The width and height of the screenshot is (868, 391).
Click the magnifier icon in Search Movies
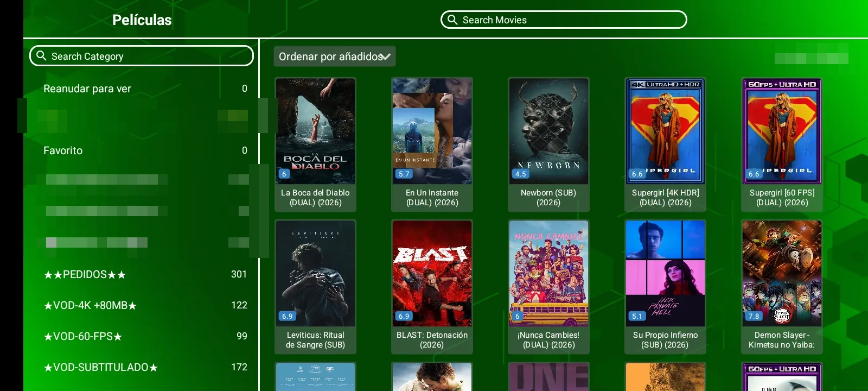[x=452, y=20]
